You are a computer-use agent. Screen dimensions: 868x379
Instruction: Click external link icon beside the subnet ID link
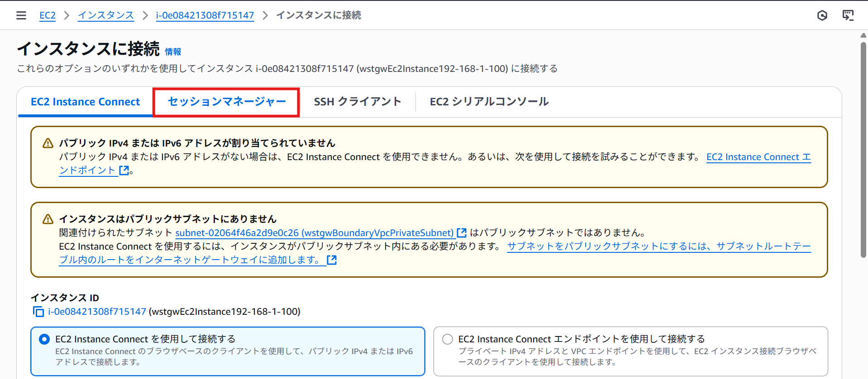[x=462, y=233]
